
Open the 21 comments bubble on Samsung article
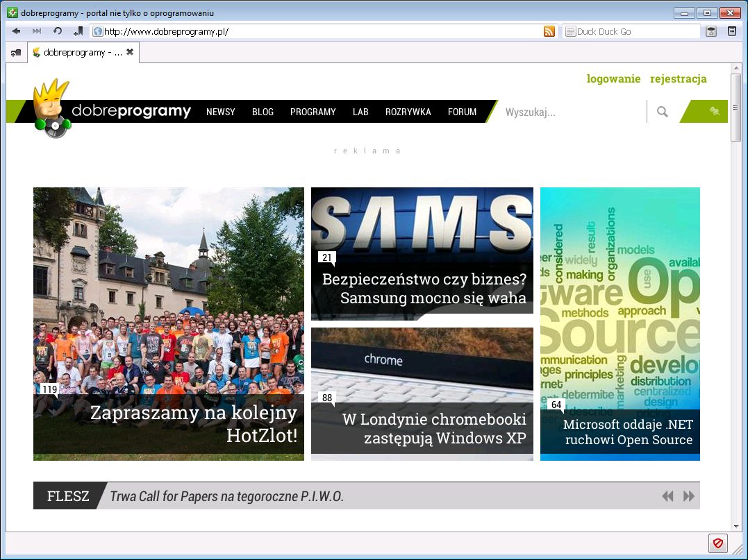[x=327, y=258]
